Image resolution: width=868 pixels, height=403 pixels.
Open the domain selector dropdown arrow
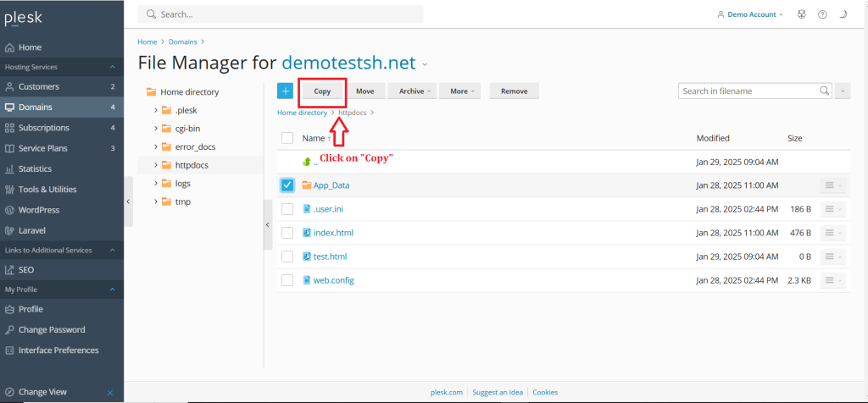[425, 64]
